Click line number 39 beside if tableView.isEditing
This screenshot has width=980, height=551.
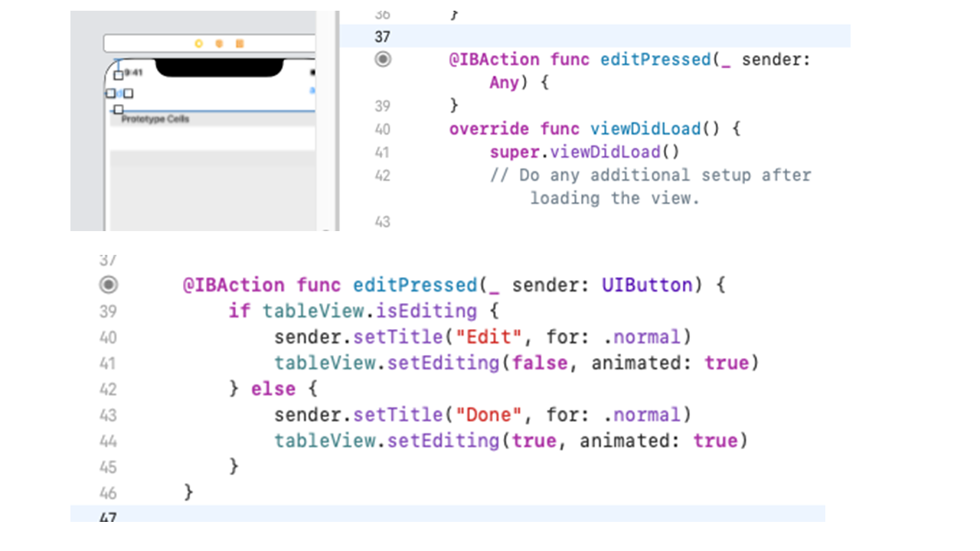pos(108,311)
